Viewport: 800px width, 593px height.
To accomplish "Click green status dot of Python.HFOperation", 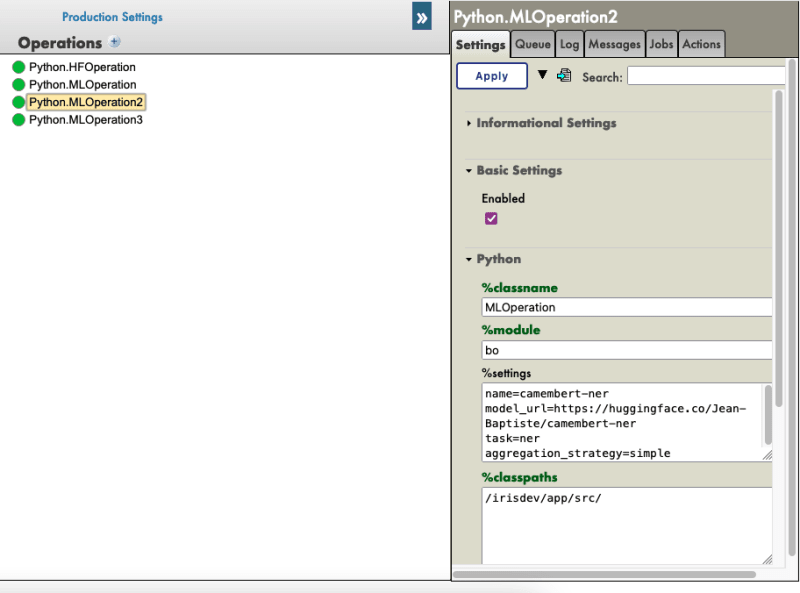I will [x=18, y=67].
